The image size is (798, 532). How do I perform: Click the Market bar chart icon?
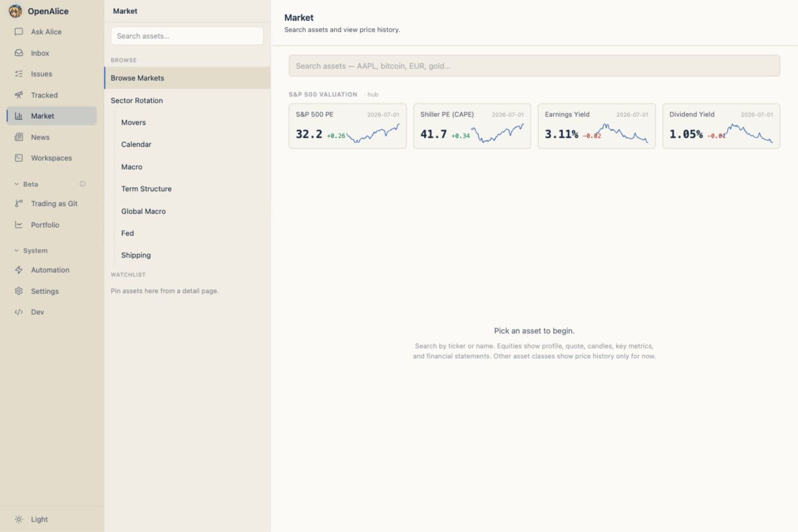pyautogui.click(x=19, y=116)
